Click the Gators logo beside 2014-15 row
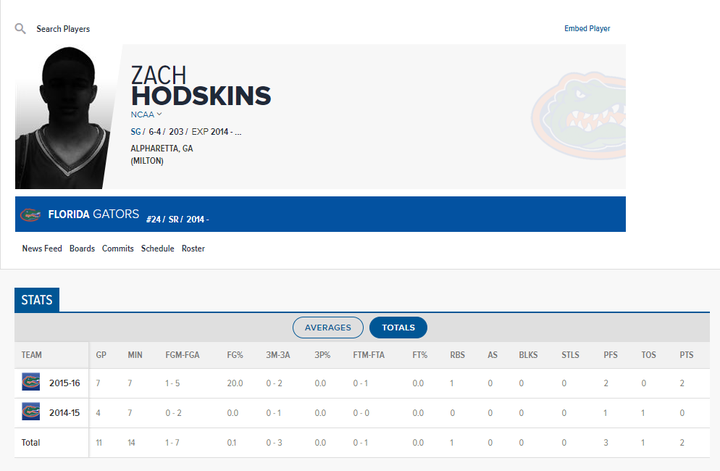This screenshot has width=720, height=471. point(31,412)
